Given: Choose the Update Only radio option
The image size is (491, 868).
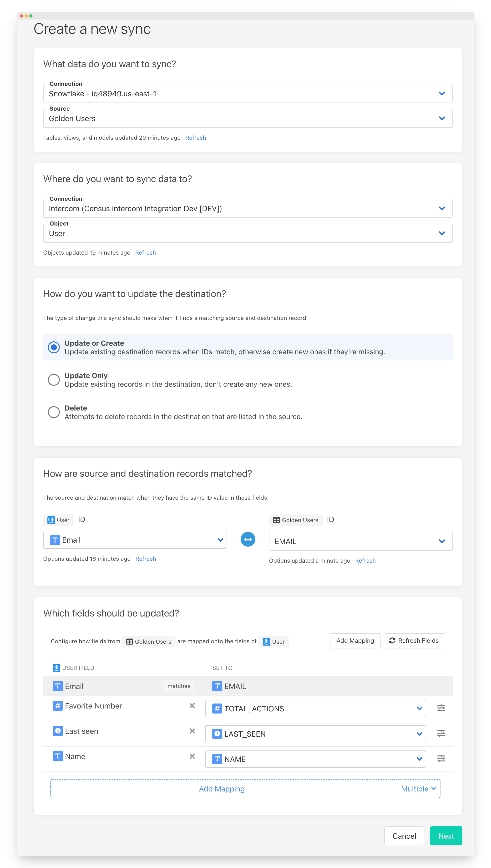Looking at the screenshot, I should point(54,380).
